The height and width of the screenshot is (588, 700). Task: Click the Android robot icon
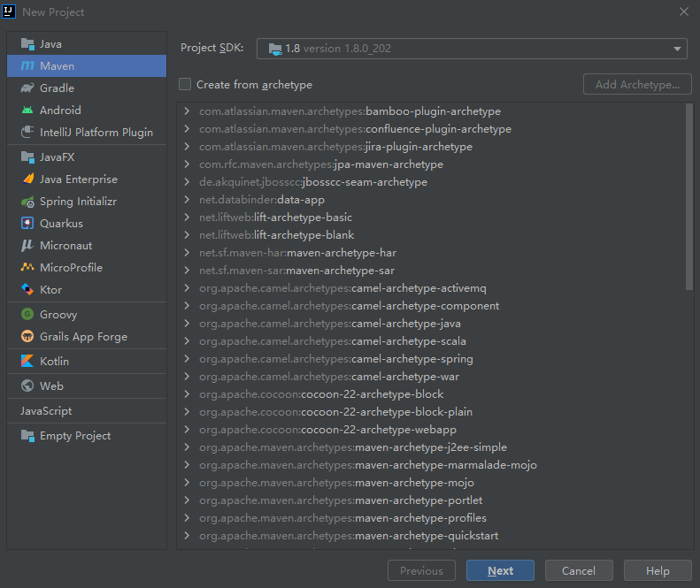tap(27, 111)
